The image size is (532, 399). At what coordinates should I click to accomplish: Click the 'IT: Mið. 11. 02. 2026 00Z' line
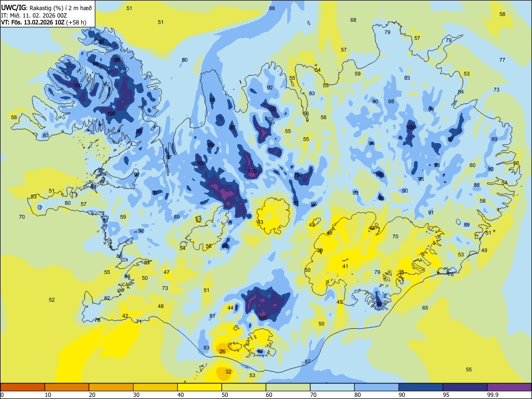point(34,15)
